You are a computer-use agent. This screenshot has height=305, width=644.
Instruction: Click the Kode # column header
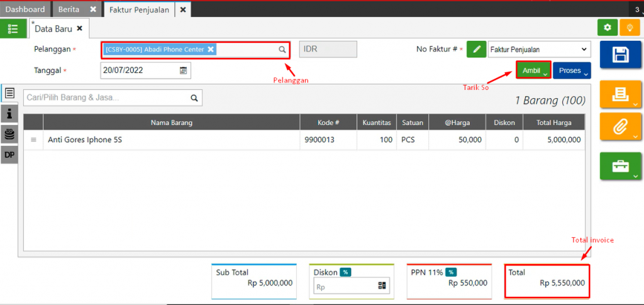point(328,123)
